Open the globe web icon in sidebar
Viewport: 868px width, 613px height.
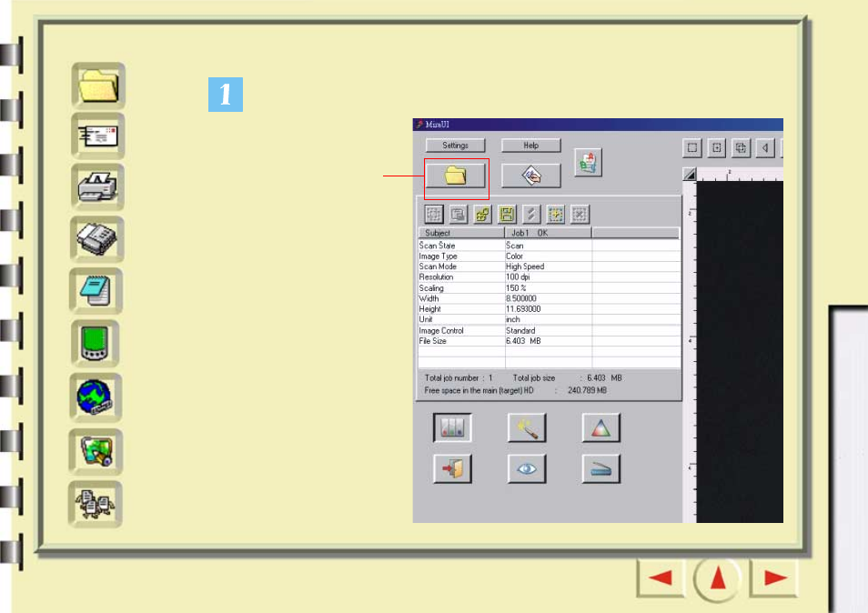click(96, 397)
